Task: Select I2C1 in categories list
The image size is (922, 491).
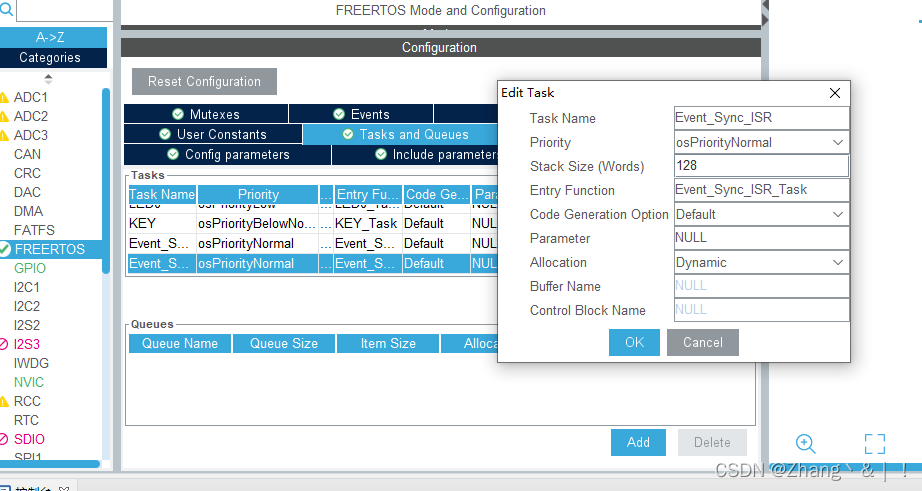Action: [x=27, y=288]
